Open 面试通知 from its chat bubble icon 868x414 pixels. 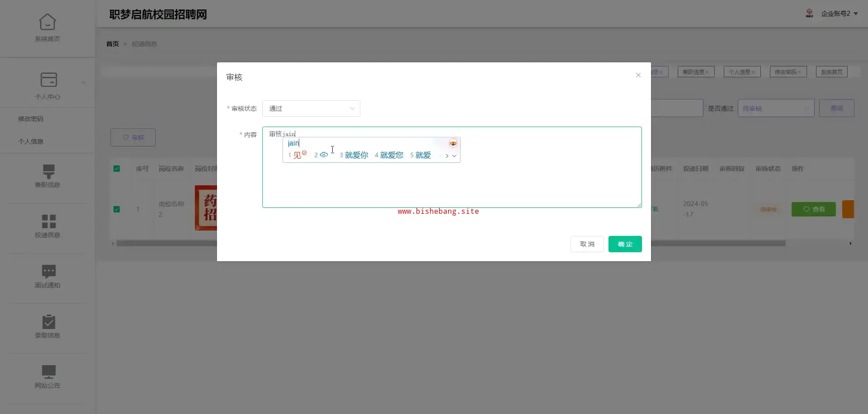coord(48,271)
